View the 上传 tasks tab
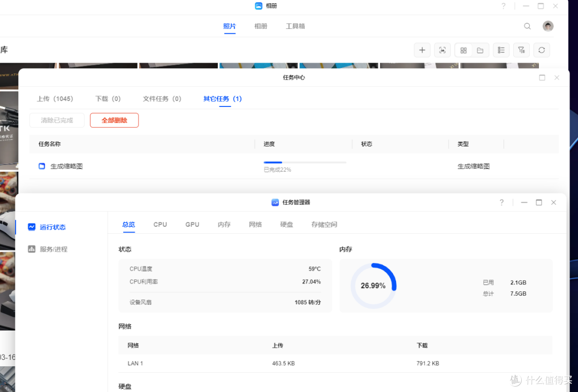Screen dimensions: 578x392 click(55, 98)
